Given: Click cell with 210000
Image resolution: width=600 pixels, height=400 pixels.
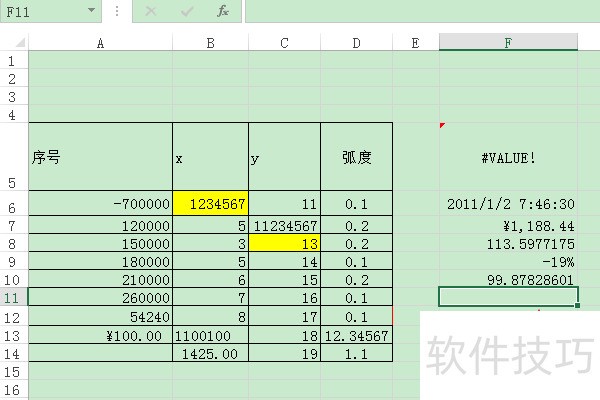Looking at the screenshot, I should pyautogui.click(x=100, y=279).
